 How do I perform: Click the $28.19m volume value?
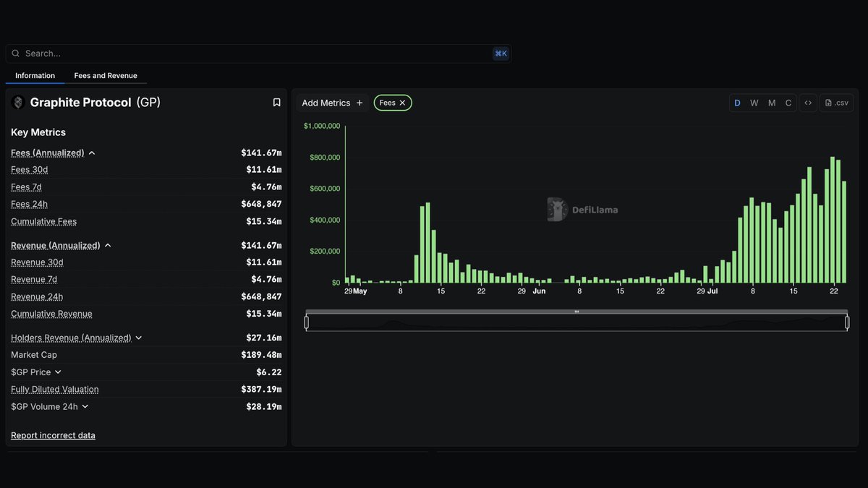tap(264, 407)
